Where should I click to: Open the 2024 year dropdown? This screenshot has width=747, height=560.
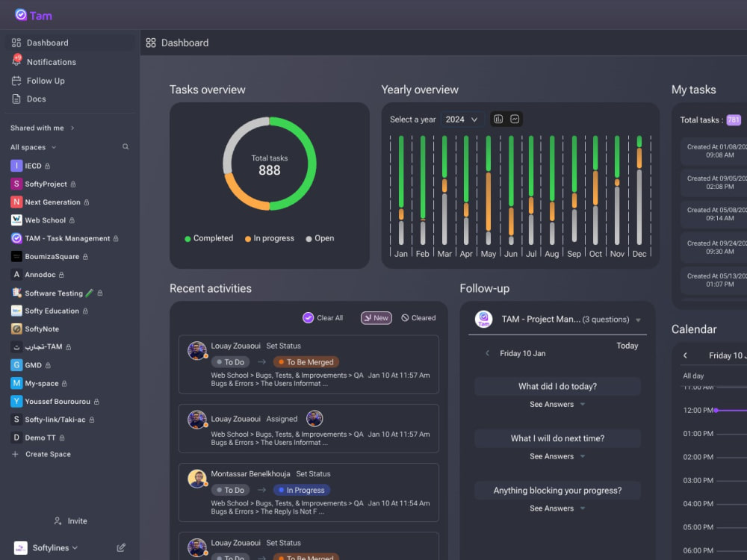[x=462, y=119]
